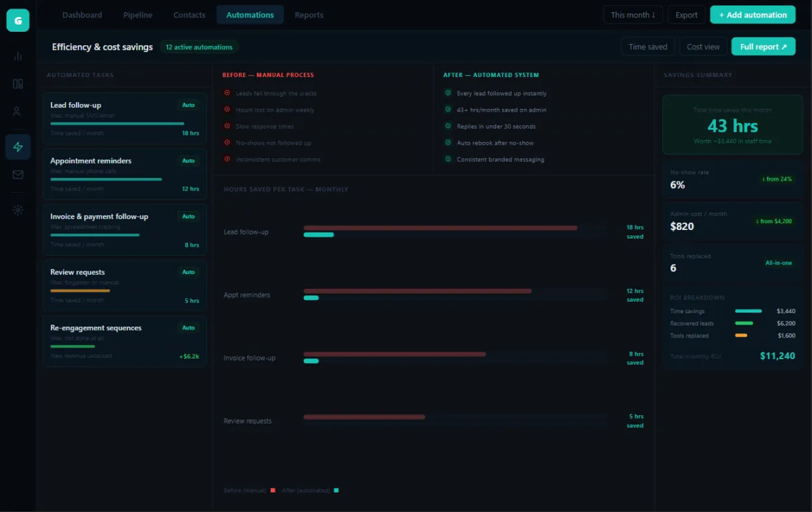812x512 pixels.
Task: Click the Time savings '$3,440' amount
Action: click(786, 311)
